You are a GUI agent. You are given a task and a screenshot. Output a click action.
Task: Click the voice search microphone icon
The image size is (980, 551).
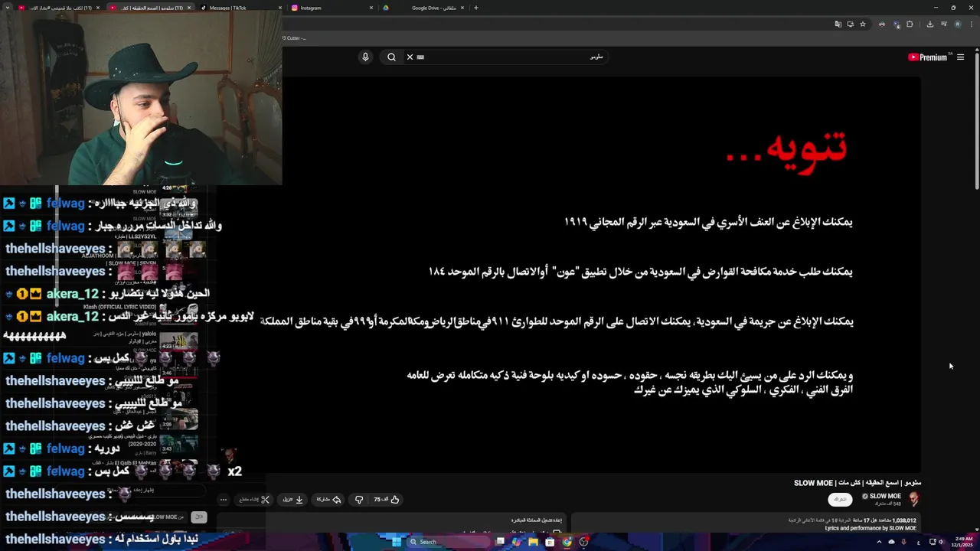tap(365, 57)
